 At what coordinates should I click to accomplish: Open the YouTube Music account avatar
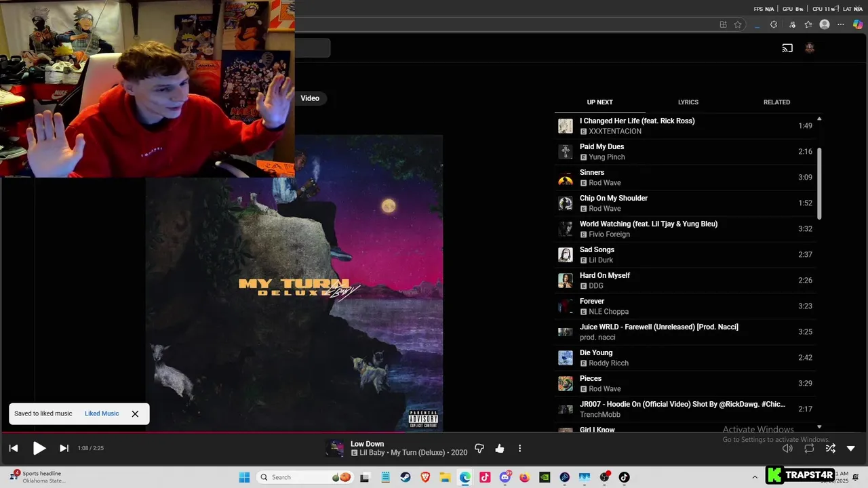(x=809, y=48)
